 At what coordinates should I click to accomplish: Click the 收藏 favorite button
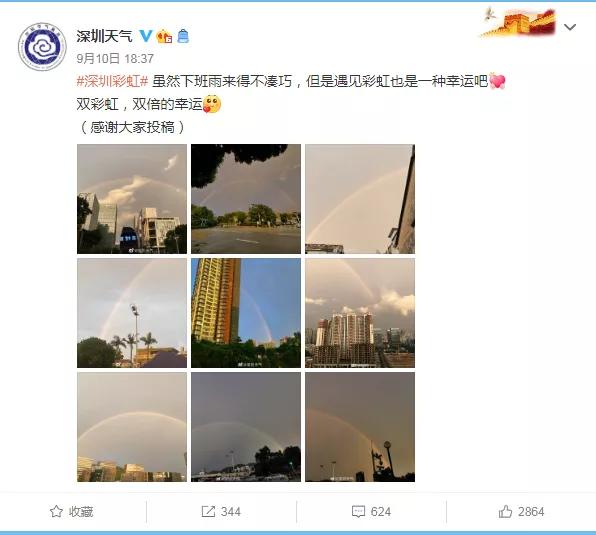point(72,511)
